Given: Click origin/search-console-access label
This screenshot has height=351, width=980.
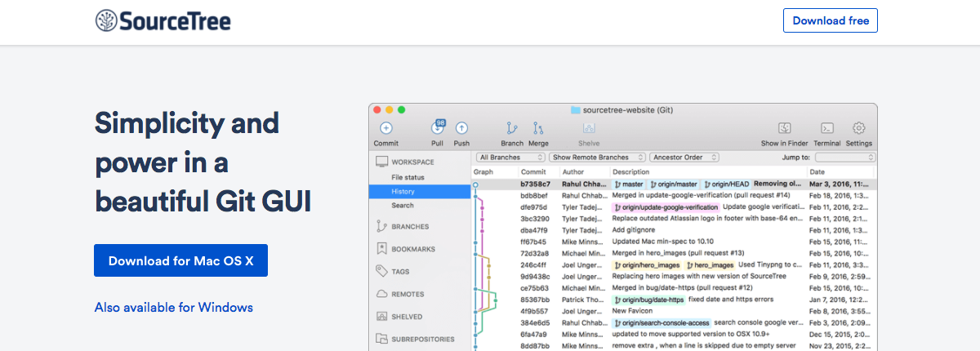Looking at the screenshot, I should [661, 322].
